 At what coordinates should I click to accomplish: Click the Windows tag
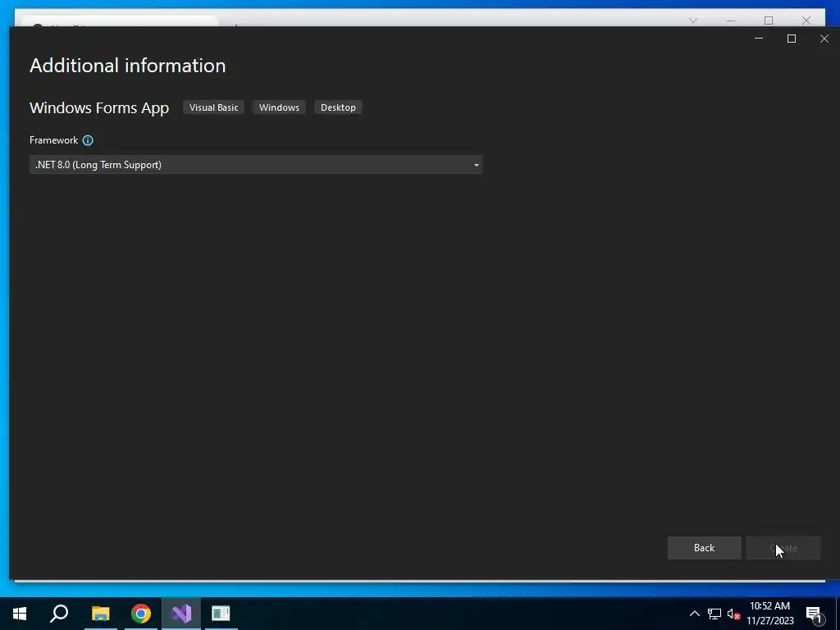click(279, 107)
